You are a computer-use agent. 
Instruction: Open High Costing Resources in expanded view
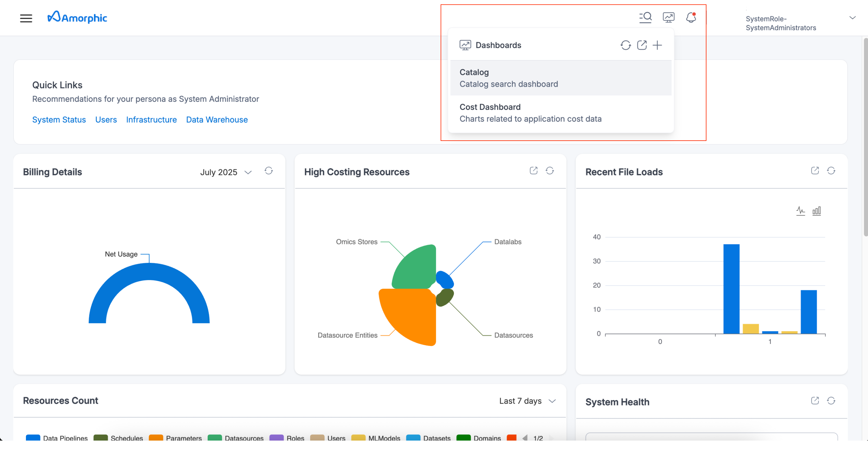click(533, 171)
